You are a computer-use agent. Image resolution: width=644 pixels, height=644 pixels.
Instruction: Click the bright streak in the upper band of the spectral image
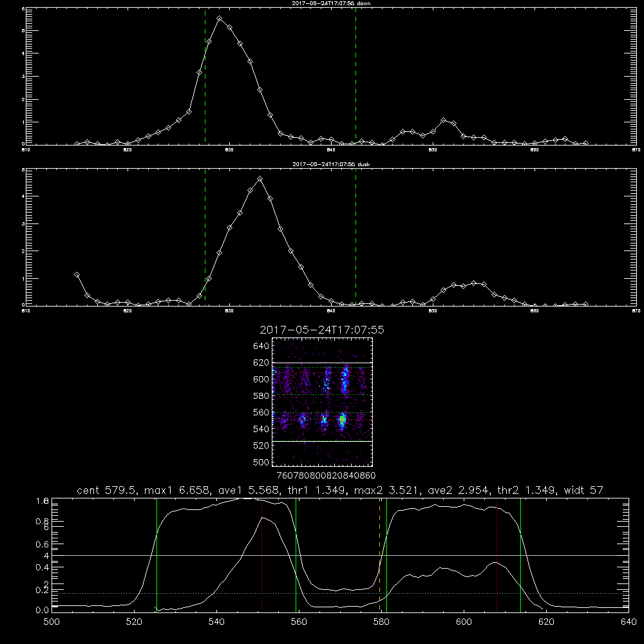point(345,380)
